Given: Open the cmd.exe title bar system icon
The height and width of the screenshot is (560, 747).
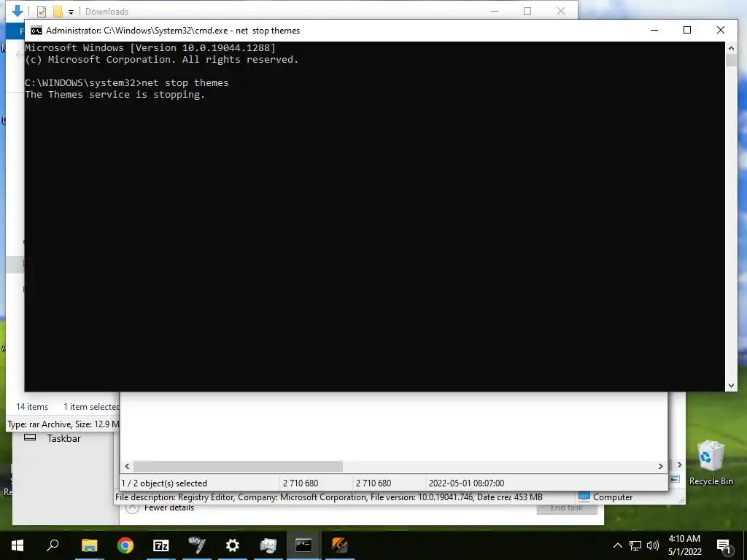Looking at the screenshot, I should [x=36, y=31].
